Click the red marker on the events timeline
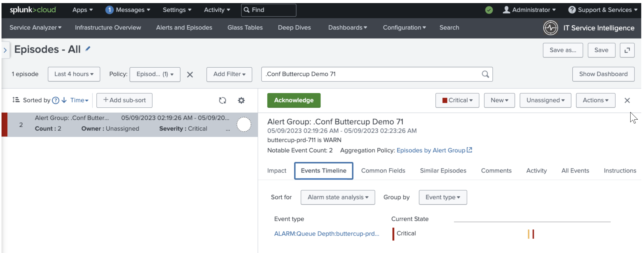Image resolution: width=644 pixels, height=253 pixels. click(x=533, y=234)
